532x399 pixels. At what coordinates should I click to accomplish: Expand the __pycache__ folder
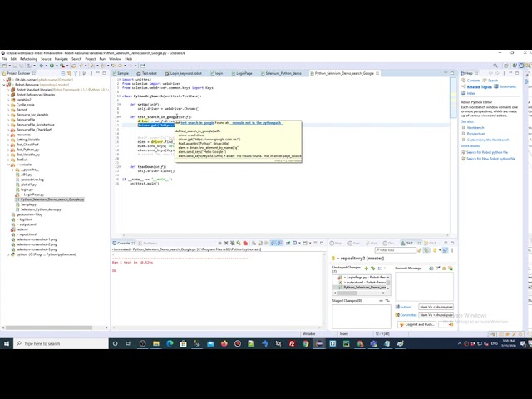[13, 170]
